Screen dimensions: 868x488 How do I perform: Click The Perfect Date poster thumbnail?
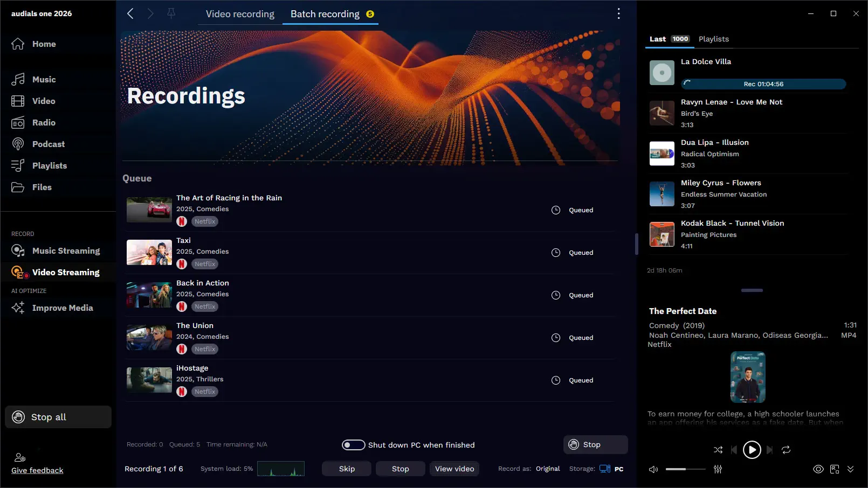[748, 377]
